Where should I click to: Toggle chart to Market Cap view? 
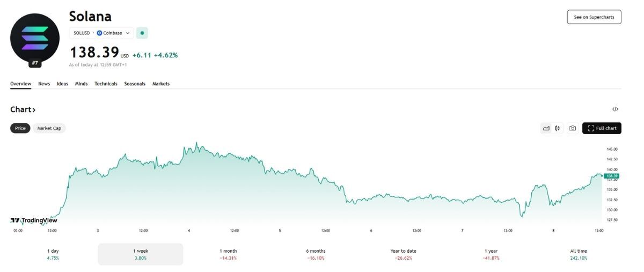(49, 128)
